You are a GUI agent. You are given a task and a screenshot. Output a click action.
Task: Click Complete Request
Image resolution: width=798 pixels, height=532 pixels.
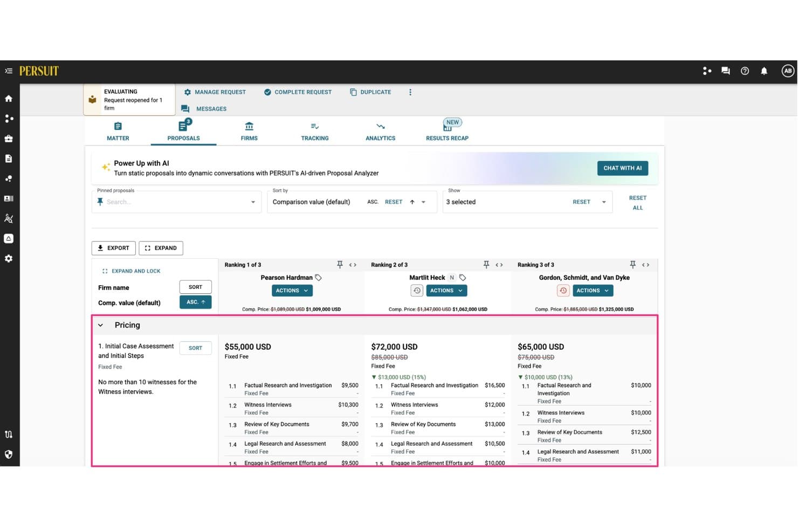pyautogui.click(x=298, y=92)
